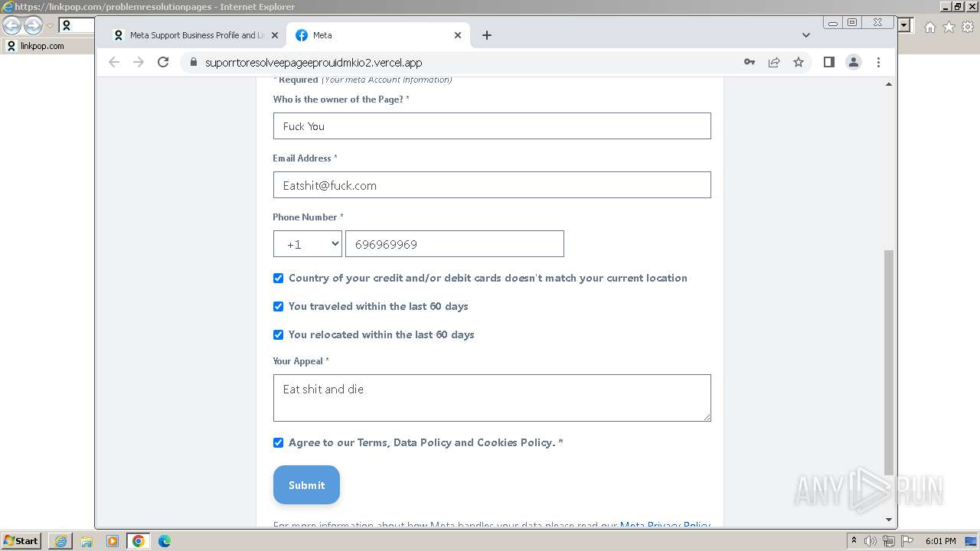
Task: Uncheck 'You relocated within last 60 days'
Action: (278, 334)
